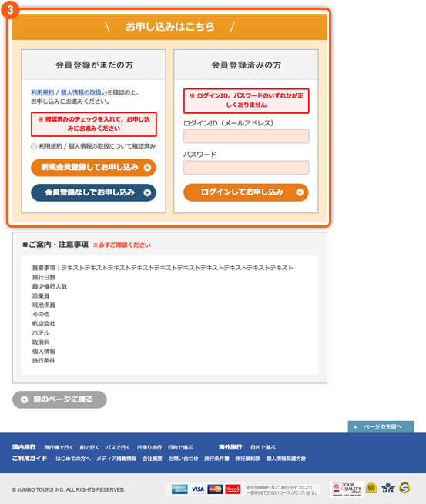Click the 個人情報 line in notes

[x=44, y=352]
